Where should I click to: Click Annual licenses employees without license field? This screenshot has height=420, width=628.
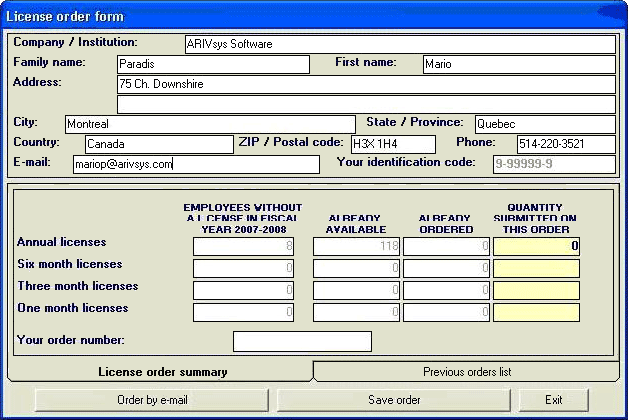(x=244, y=246)
